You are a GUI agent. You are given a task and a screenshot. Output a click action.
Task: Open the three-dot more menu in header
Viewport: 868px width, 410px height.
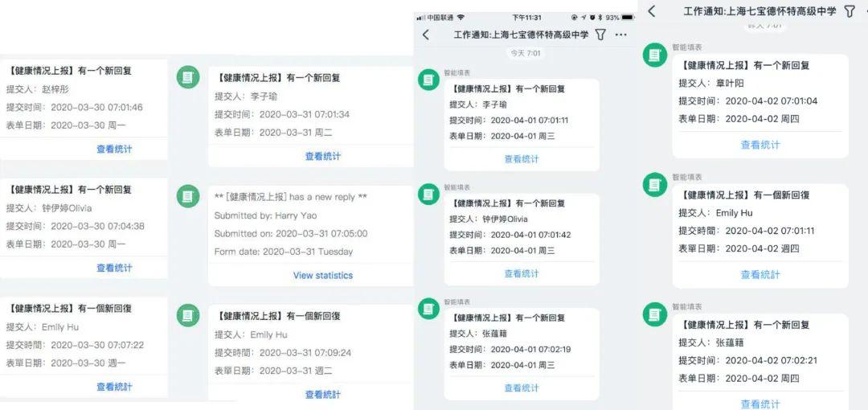pyautogui.click(x=621, y=35)
